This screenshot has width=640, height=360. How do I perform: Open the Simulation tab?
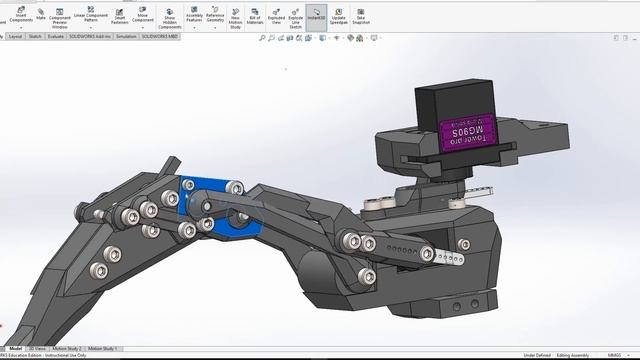click(x=126, y=36)
